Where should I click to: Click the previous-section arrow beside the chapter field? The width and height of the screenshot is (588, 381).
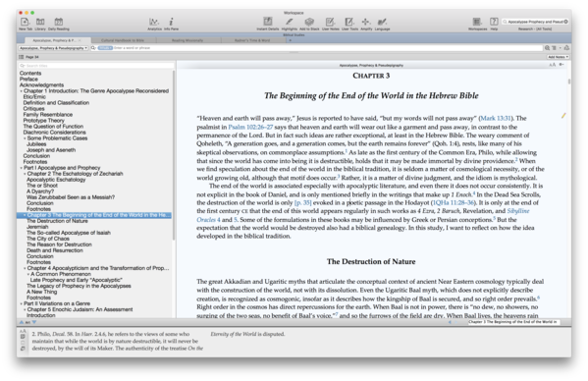tap(450, 322)
